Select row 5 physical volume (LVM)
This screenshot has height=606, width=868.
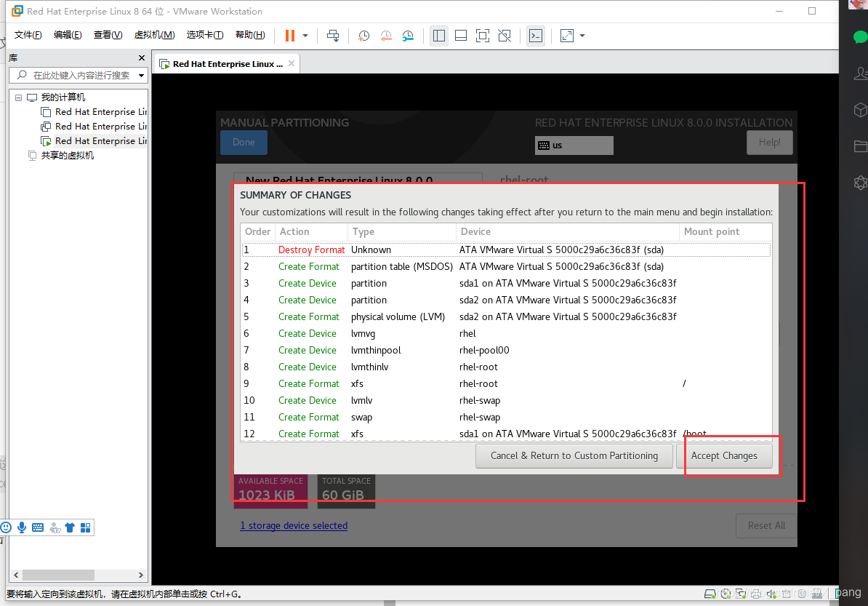[505, 317]
